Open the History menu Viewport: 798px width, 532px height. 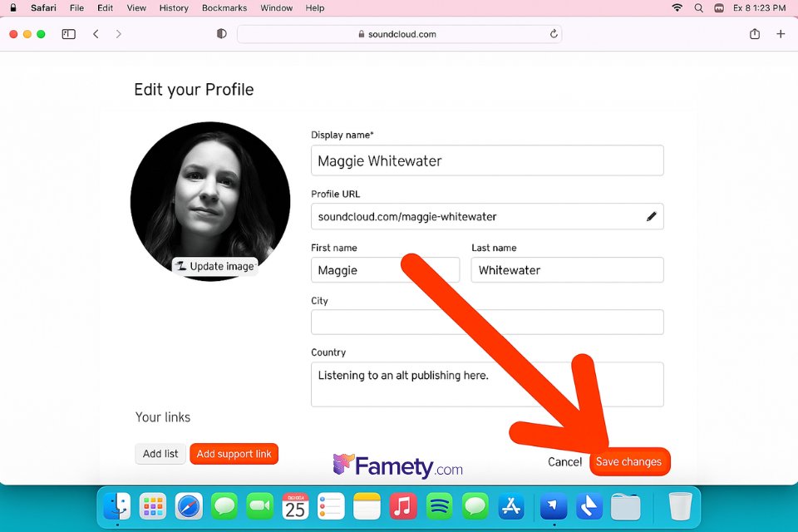click(x=174, y=7)
